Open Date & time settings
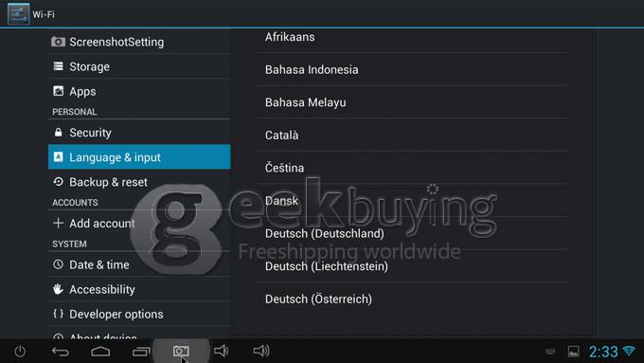 pyautogui.click(x=139, y=264)
